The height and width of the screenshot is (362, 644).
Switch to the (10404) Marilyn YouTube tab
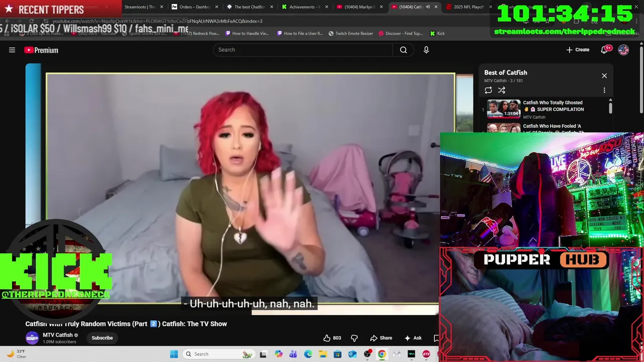pyautogui.click(x=359, y=7)
